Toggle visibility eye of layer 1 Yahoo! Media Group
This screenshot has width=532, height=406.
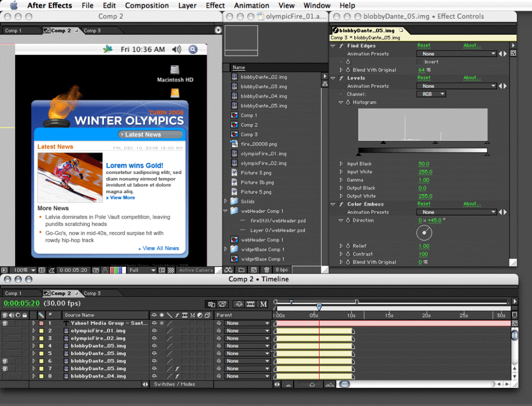pos(5,323)
